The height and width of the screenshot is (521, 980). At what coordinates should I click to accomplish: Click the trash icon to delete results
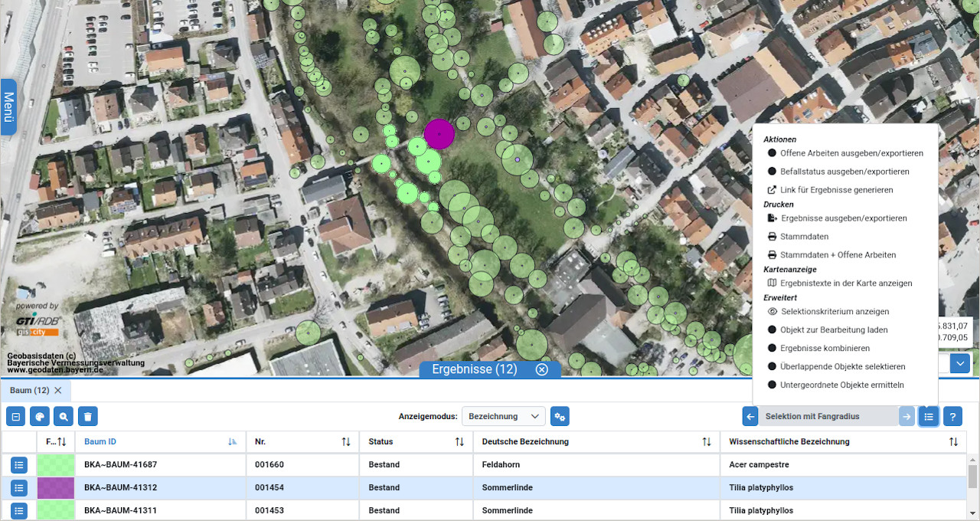87,417
